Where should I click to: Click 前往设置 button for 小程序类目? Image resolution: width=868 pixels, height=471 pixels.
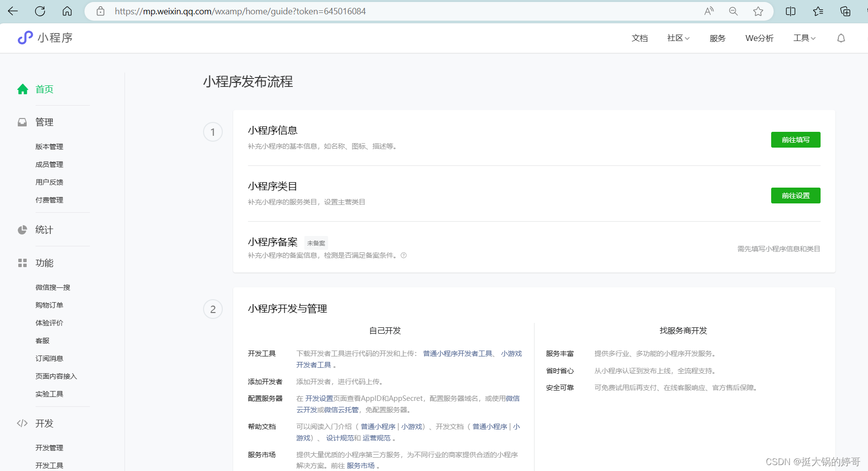click(x=795, y=196)
